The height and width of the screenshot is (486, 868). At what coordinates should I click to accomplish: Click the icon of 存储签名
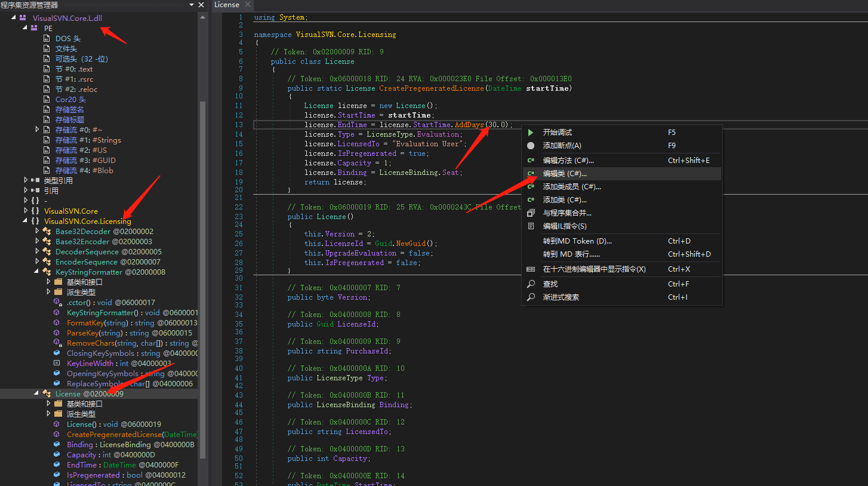tap(47, 110)
